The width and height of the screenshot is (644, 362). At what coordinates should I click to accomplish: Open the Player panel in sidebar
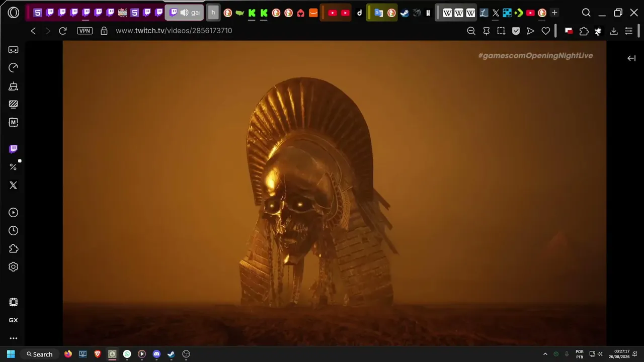tap(14, 213)
